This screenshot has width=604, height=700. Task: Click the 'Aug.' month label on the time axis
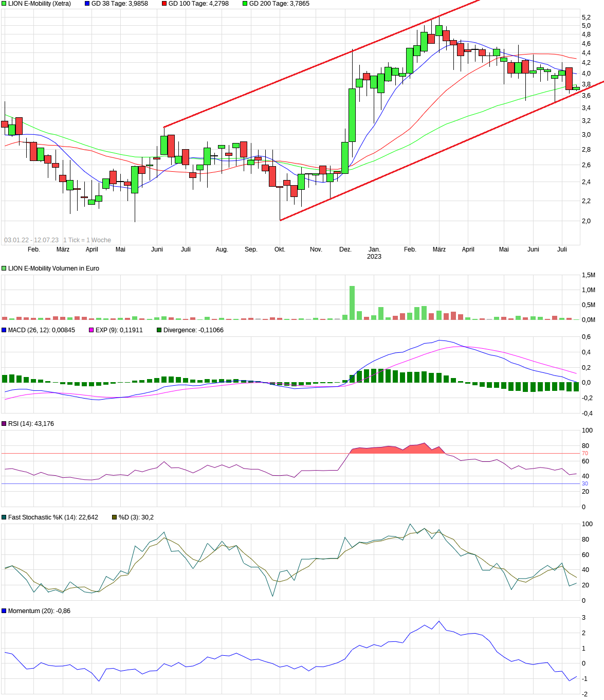coord(222,249)
